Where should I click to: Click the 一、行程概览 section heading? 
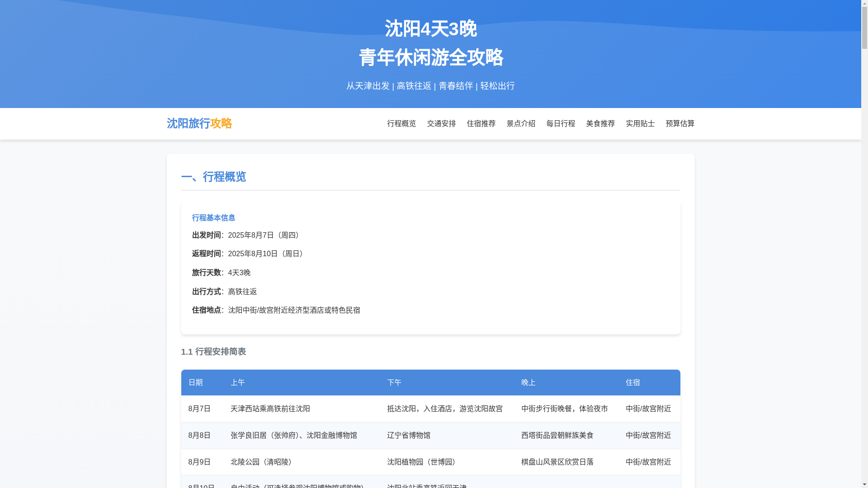[x=213, y=177]
